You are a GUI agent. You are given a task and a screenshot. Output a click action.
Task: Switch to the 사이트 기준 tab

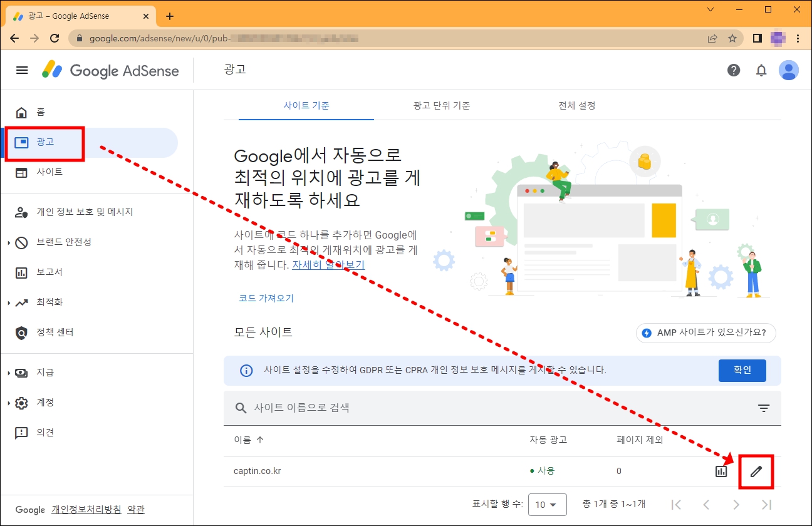[307, 105]
